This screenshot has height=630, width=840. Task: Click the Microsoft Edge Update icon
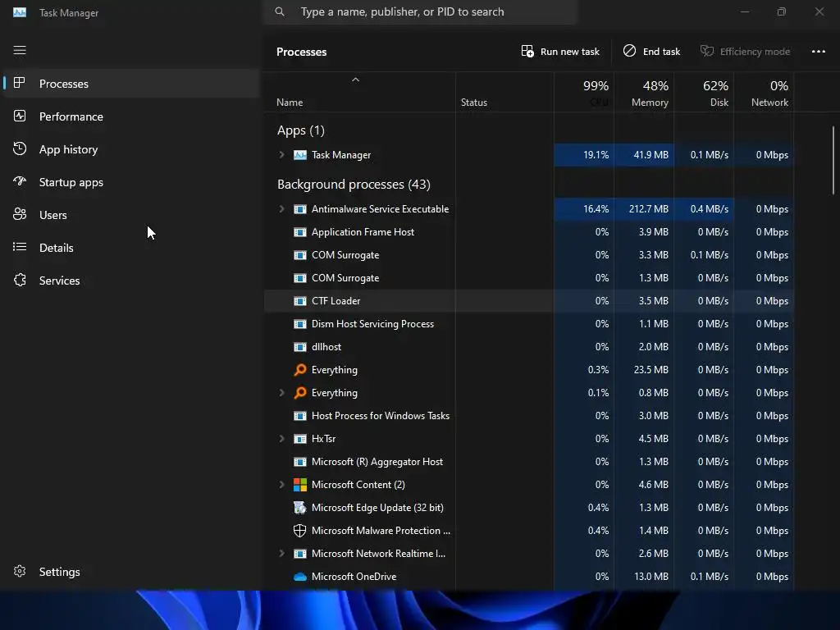(x=300, y=507)
